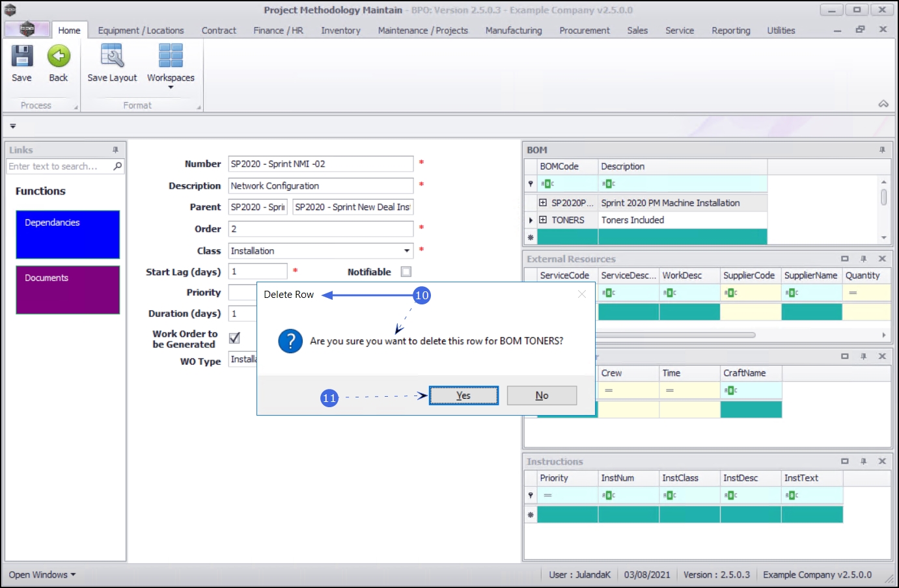Expand the SP2020P BOM row
This screenshot has height=588, width=899.
tap(543, 203)
